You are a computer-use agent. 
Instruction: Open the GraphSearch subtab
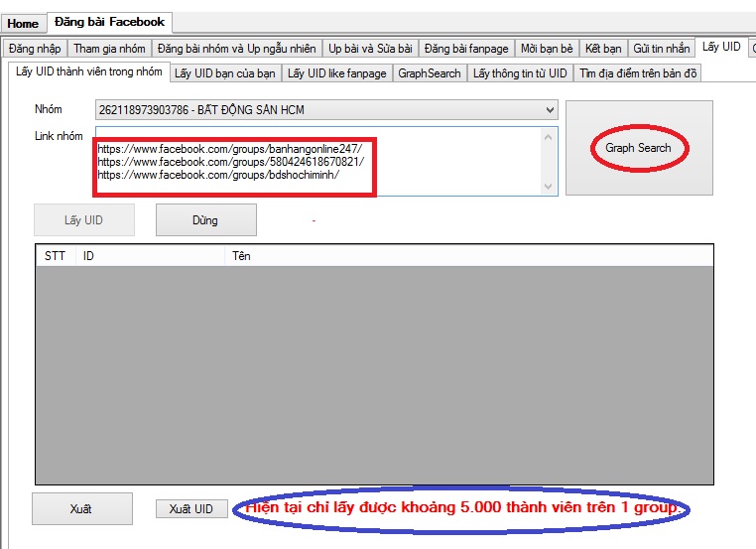click(430, 73)
